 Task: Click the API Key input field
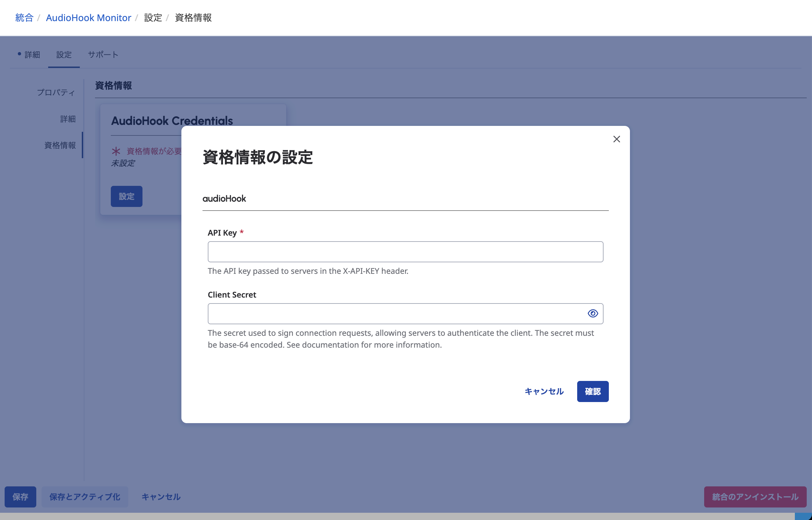[405, 251]
